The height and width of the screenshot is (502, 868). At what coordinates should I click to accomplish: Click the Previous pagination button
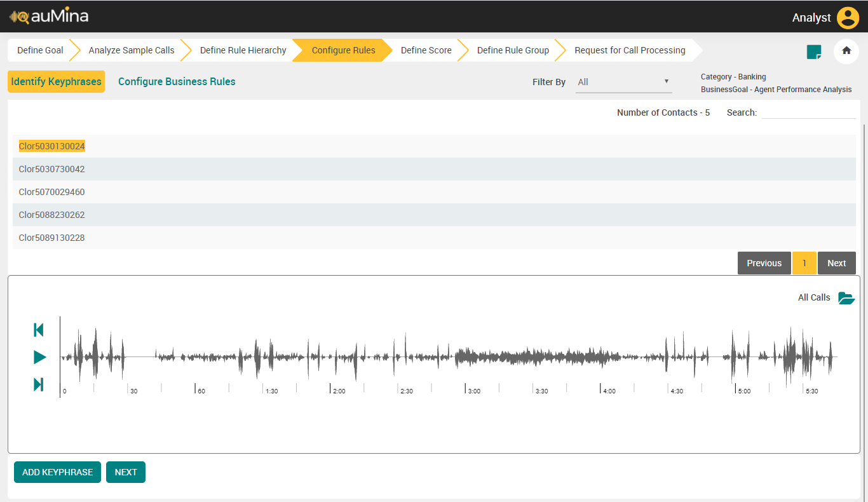(764, 263)
